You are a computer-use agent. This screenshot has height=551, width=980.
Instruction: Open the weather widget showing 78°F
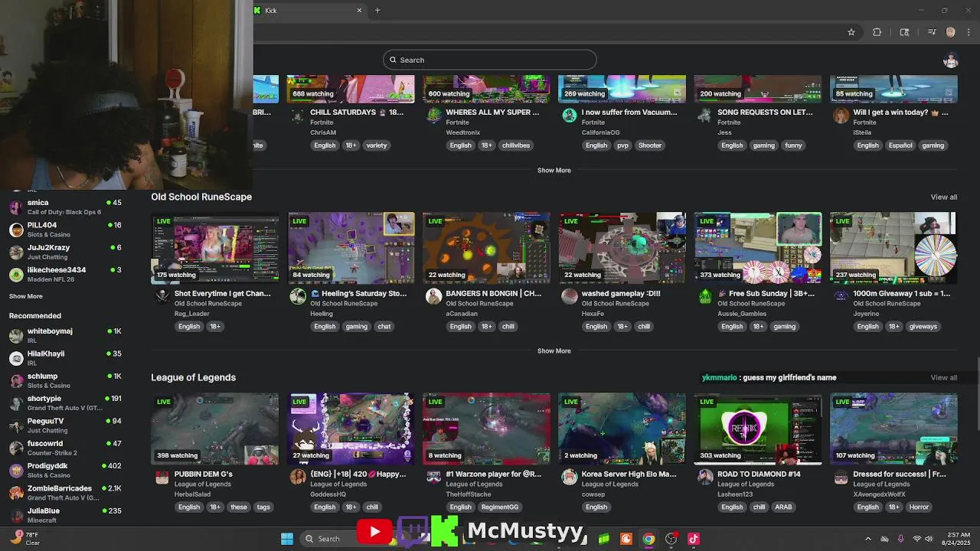25,539
